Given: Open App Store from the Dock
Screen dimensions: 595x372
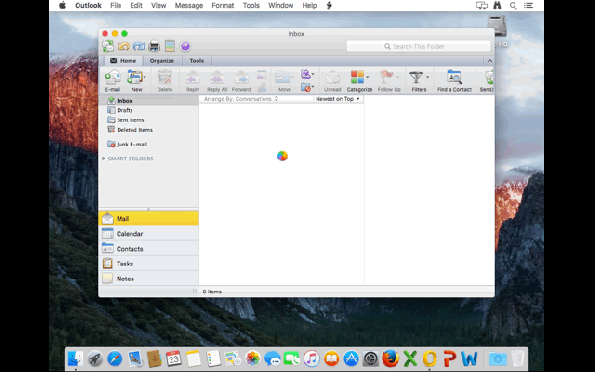Looking at the screenshot, I should coord(351,358).
